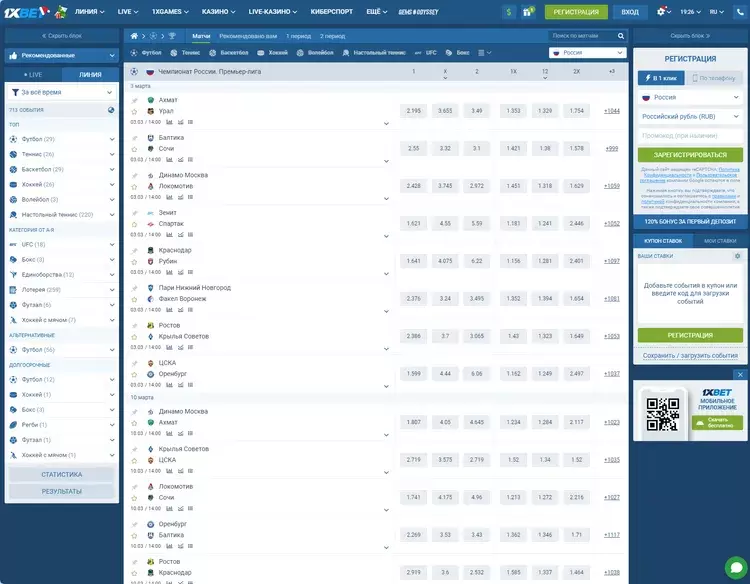Open the 1XGAMES top menu

pos(170,12)
